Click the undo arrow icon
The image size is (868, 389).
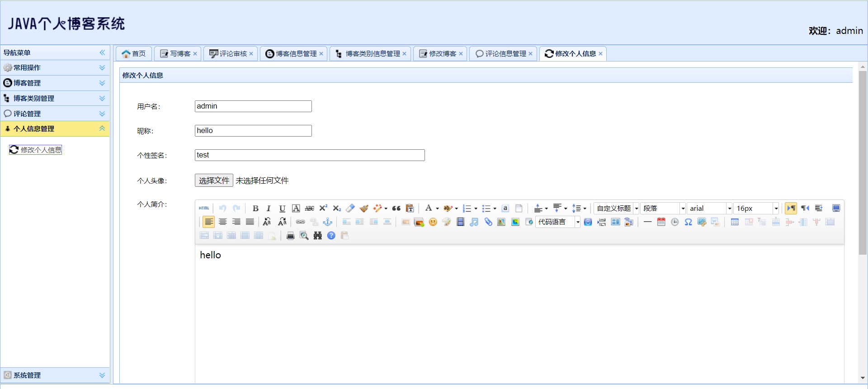(222, 208)
